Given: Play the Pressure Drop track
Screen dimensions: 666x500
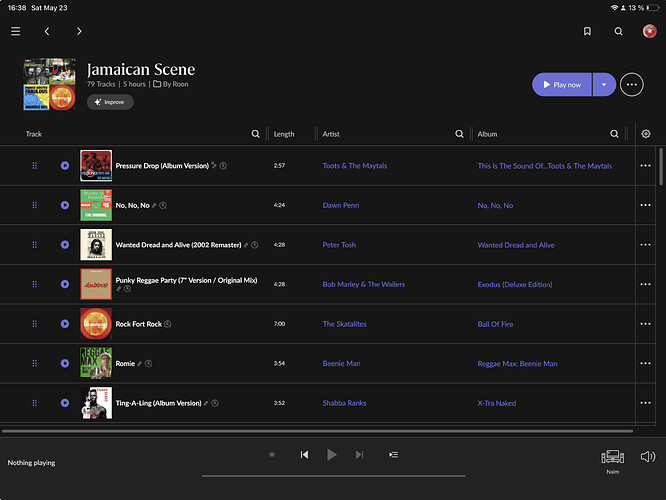Looking at the screenshot, I should click(65, 166).
